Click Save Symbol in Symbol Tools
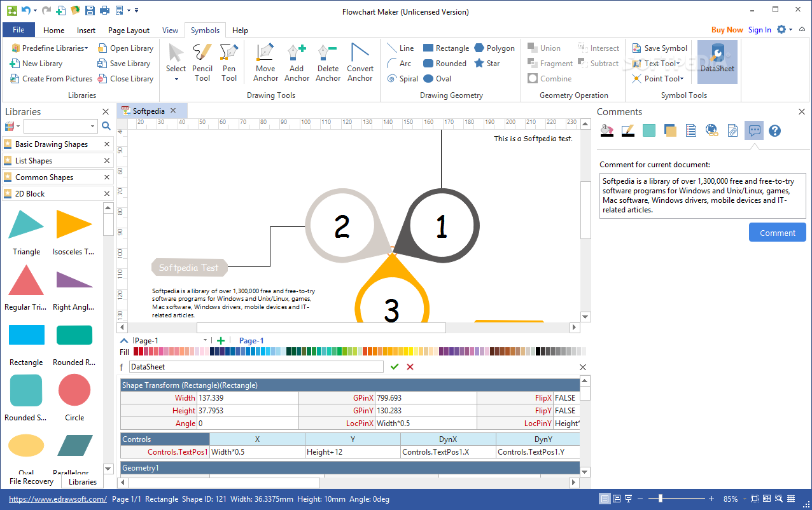This screenshot has width=812, height=510. [x=659, y=48]
